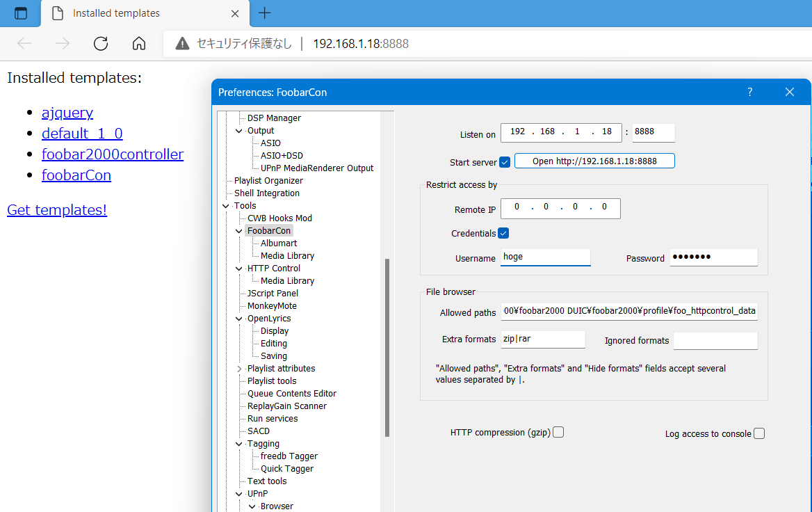Viewport: 812px width, 512px height.
Task: Select MonkeyMote in the tree
Action: [x=272, y=306]
